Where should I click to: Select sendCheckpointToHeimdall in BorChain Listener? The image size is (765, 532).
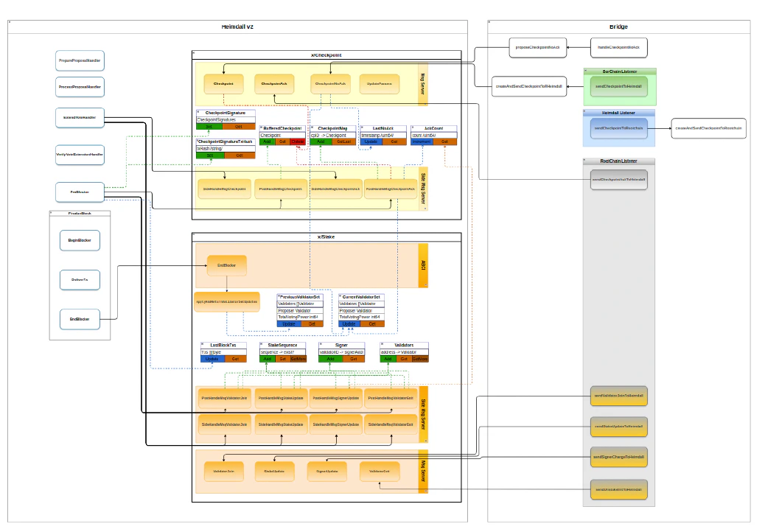(x=620, y=86)
